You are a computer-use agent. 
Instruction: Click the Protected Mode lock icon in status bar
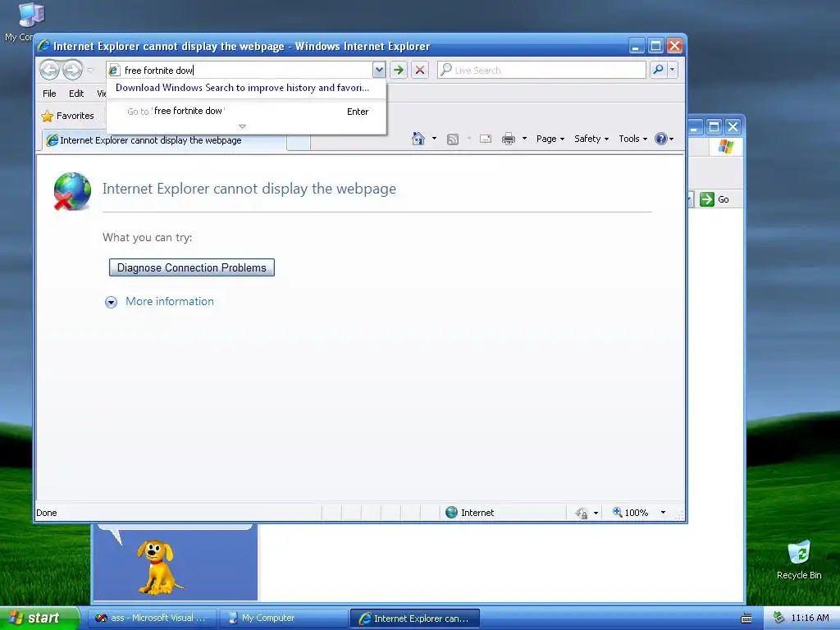pos(582,514)
